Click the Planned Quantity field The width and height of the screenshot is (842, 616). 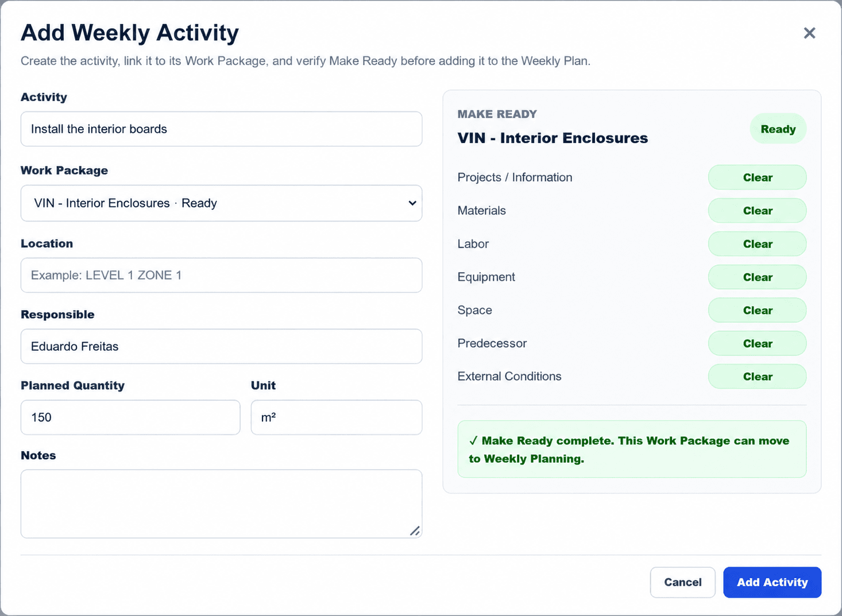click(130, 417)
